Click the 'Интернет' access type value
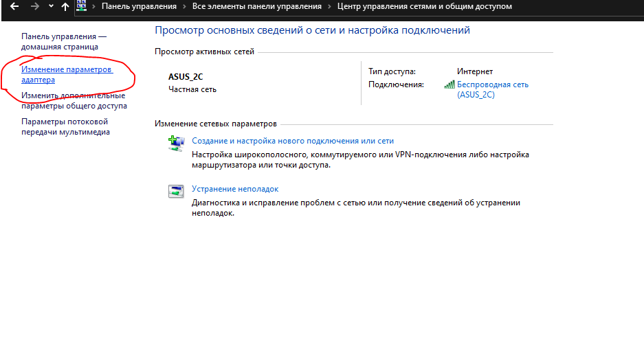Screen dimensions: 644x364 [475, 71]
